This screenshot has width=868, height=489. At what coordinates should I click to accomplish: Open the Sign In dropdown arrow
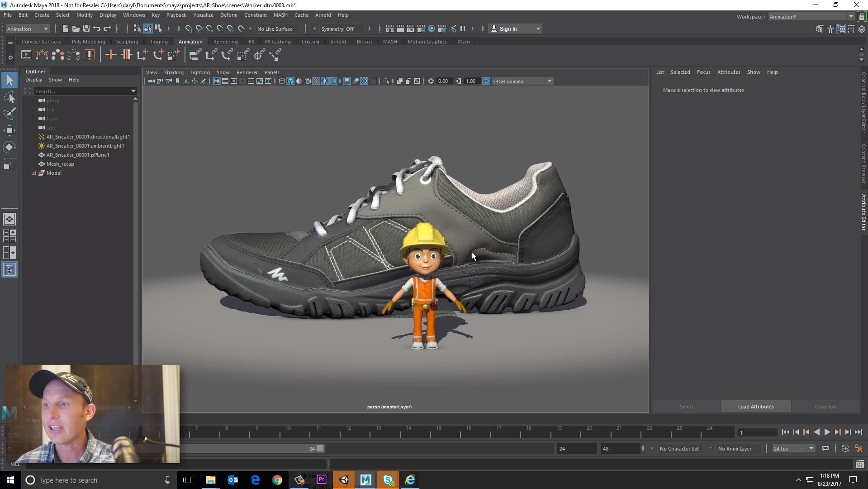tap(538, 29)
